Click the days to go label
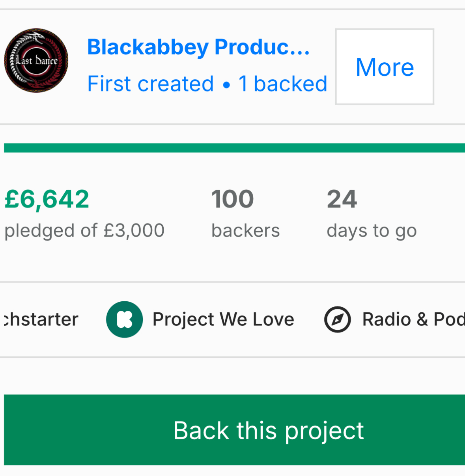Image resolution: width=465 pixels, height=476 pixels. (372, 231)
